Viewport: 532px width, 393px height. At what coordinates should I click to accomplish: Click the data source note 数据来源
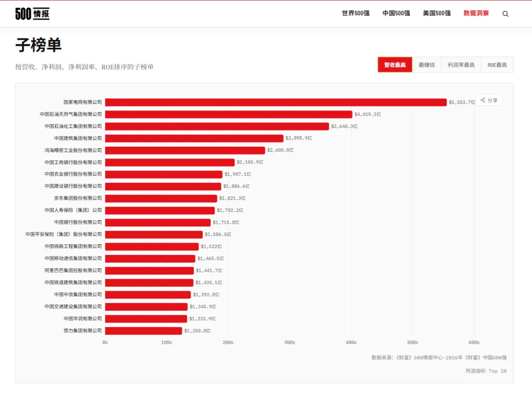click(439, 358)
